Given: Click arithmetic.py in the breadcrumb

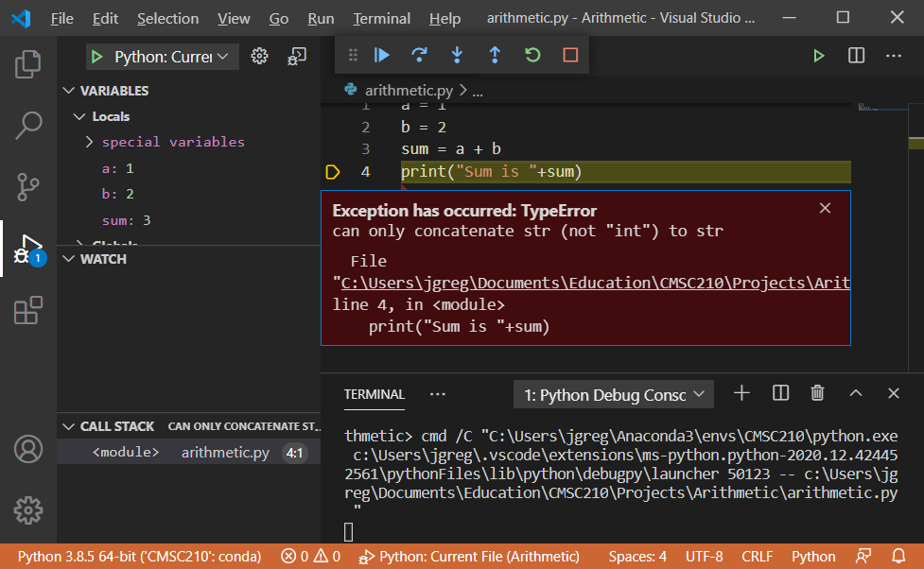Looking at the screenshot, I should [x=409, y=90].
